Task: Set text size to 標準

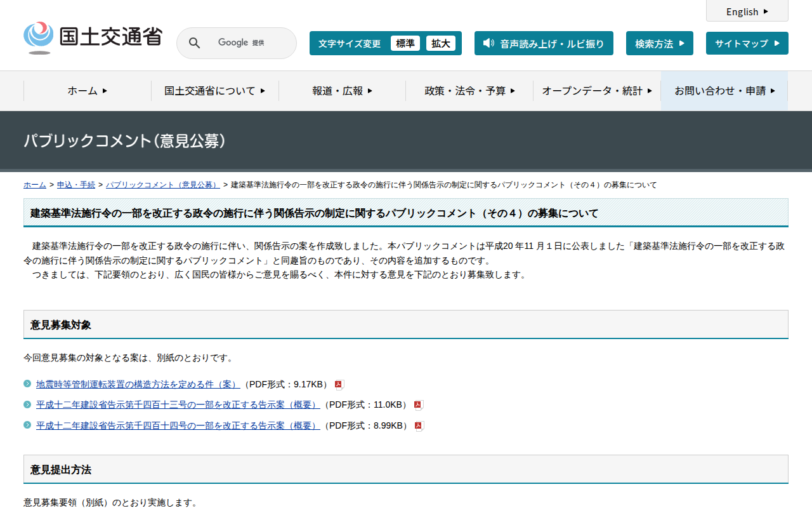Action: (x=405, y=43)
